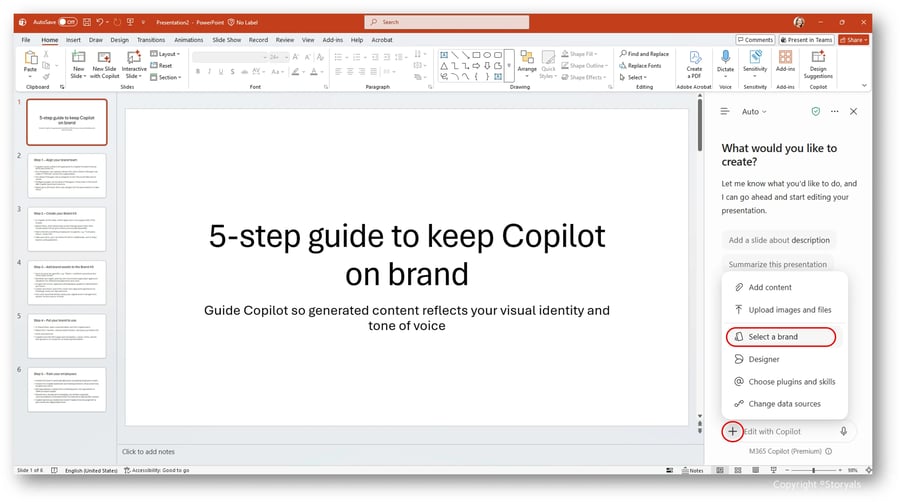This screenshot has width=900, height=502.
Task: Click the Search box in title bar
Action: 447,22
